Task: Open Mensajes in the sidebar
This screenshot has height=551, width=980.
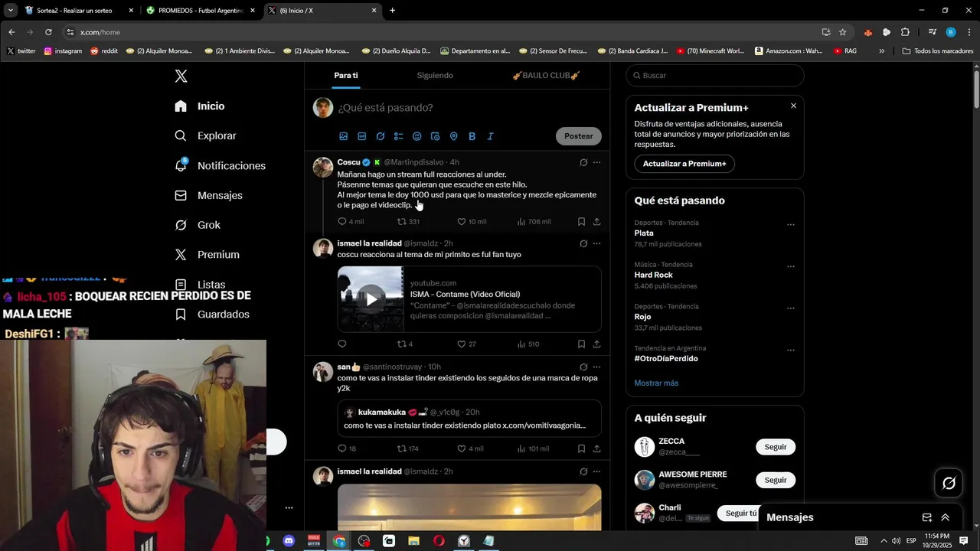Action: coord(208,195)
